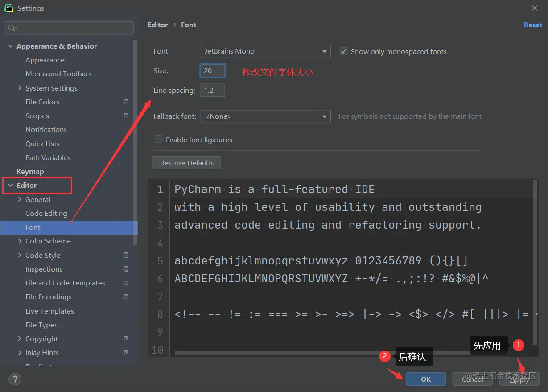Select Keymap settings page
This screenshot has width=548, height=392.
(30, 171)
